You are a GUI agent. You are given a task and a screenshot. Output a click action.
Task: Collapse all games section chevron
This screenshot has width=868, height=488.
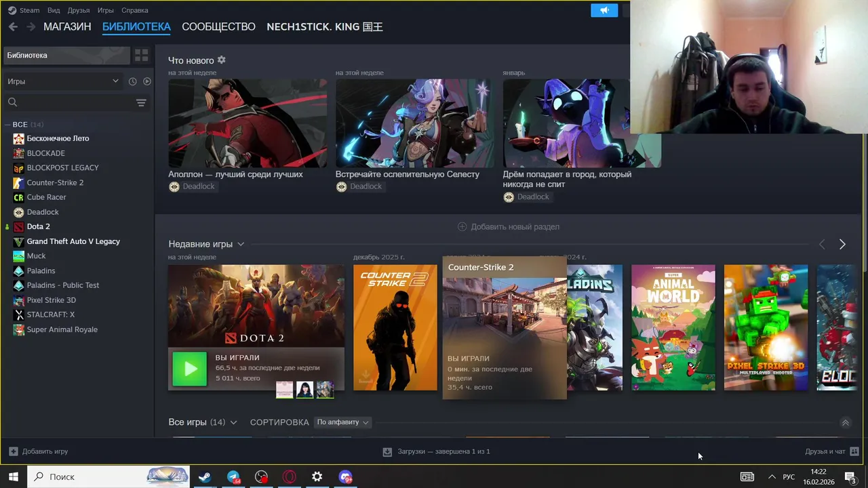(845, 422)
